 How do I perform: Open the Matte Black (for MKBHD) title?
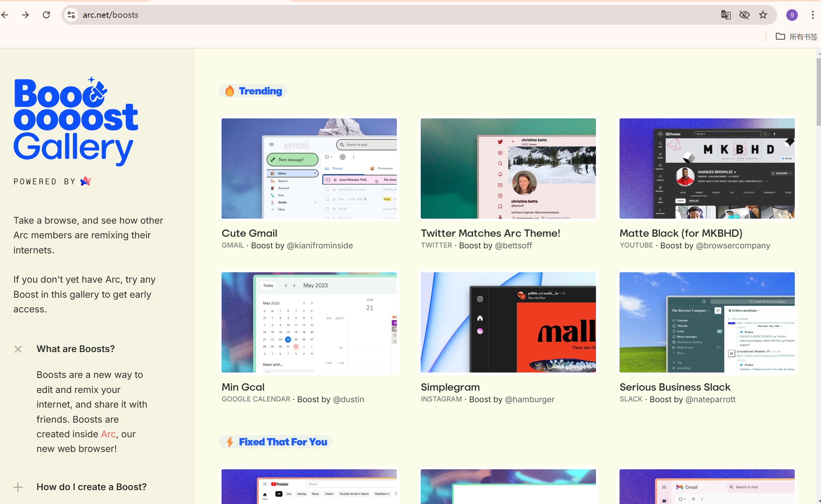[681, 233]
